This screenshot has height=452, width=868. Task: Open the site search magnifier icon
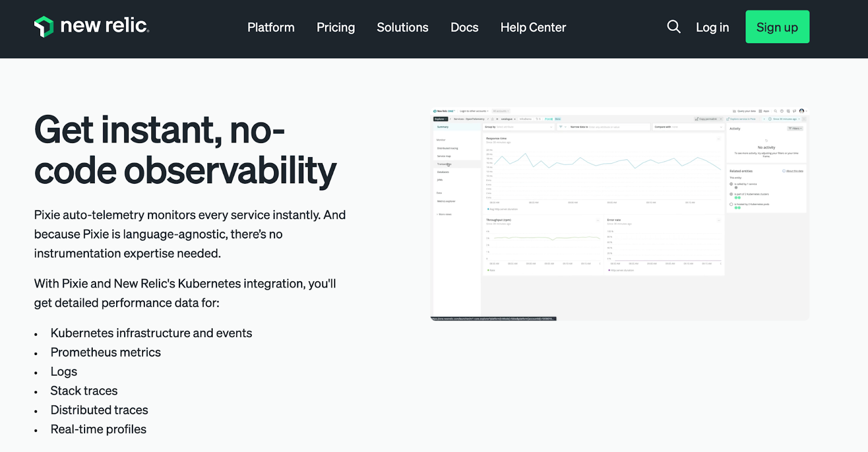[x=673, y=27]
